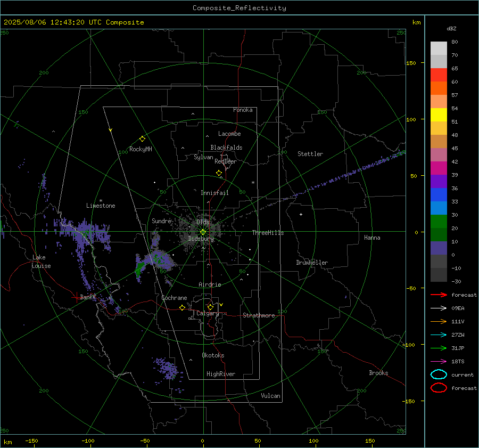Screen dimensions: 479x448
Task: Click the white asterisk east of Innisfail
Action: click(x=253, y=183)
